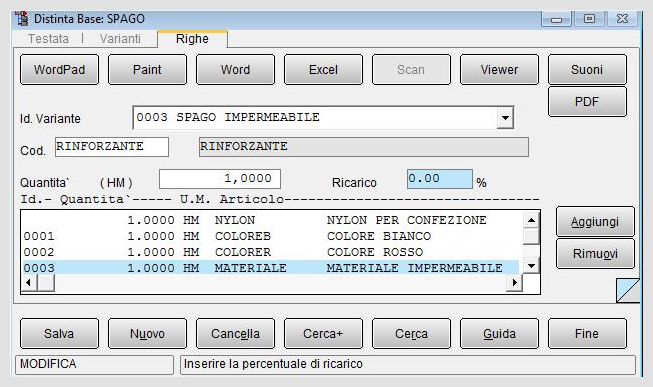Select row 0002 COLORE ROSSO

tap(271, 252)
